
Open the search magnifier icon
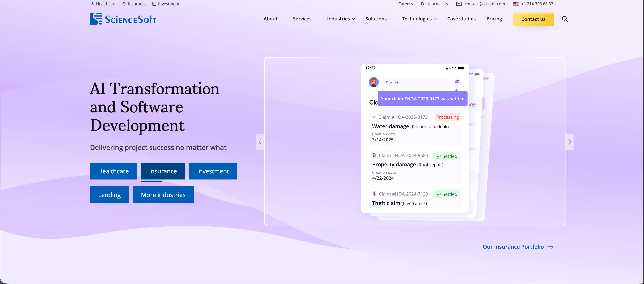click(x=565, y=19)
